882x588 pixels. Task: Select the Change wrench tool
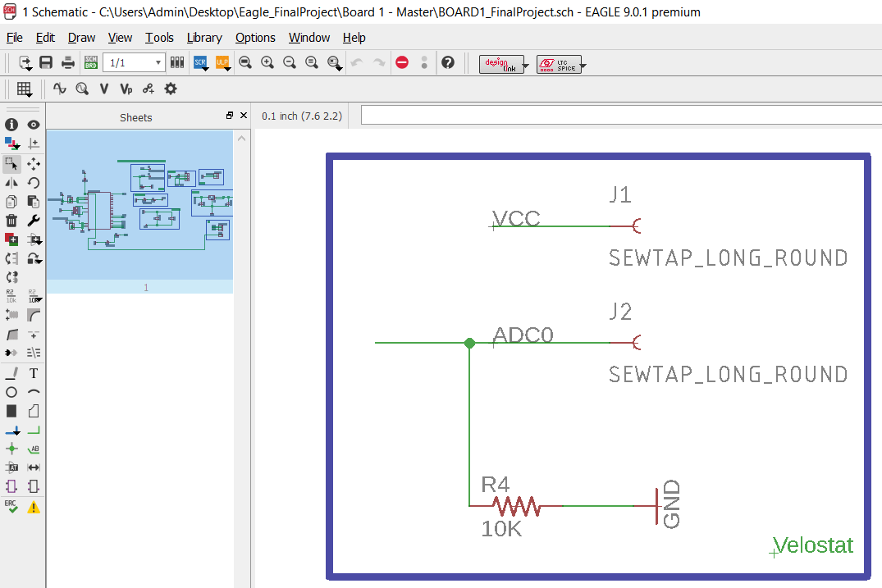(34, 221)
